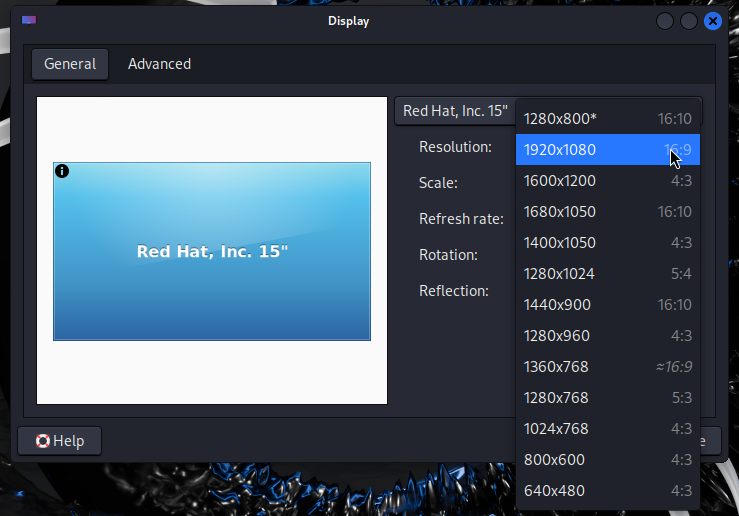This screenshot has height=516, width=739.
Task: Open the Red Hat, Inc. 15" display selector
Action: coord(455,111)
